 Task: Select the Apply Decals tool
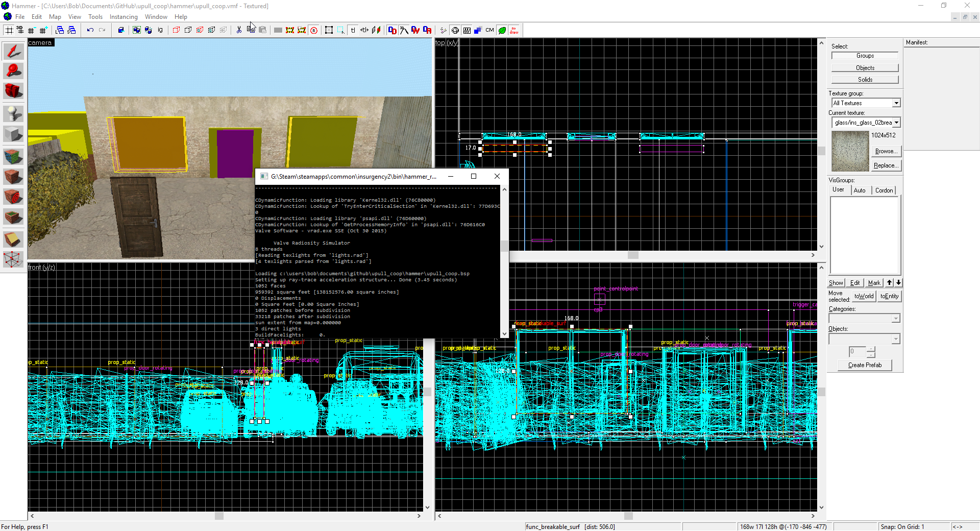pyautogui.click(x=13, y=197)
